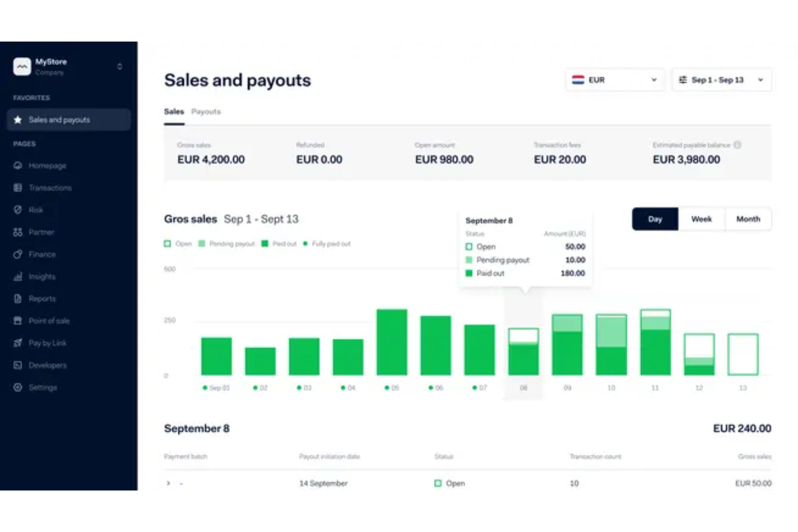View Insights via its chart icon
798x532 pixels.
coord(18,276)
